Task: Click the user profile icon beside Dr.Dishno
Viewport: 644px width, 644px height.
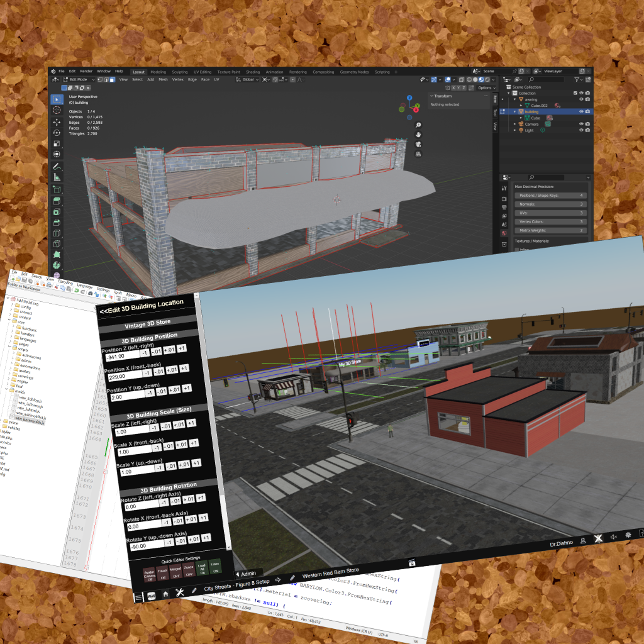Action: point(583,541)
